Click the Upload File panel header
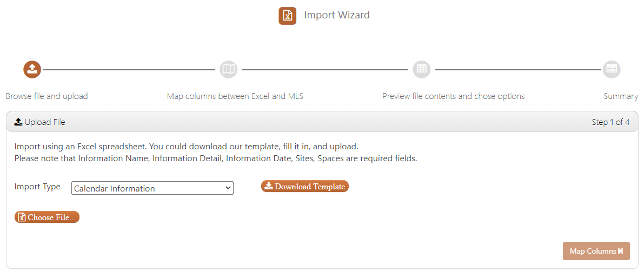The width and height of the screenshot is (644, 271). [322, 122]
